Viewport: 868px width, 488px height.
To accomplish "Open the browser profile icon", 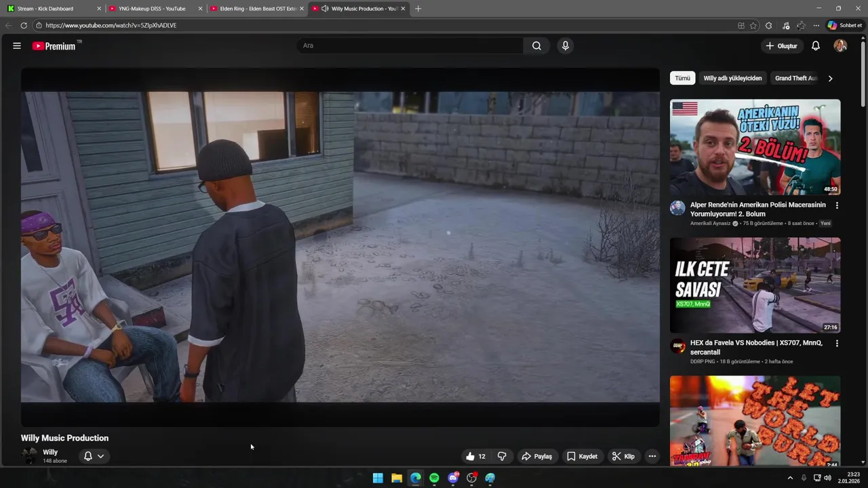I will click(x=801, y=26).
